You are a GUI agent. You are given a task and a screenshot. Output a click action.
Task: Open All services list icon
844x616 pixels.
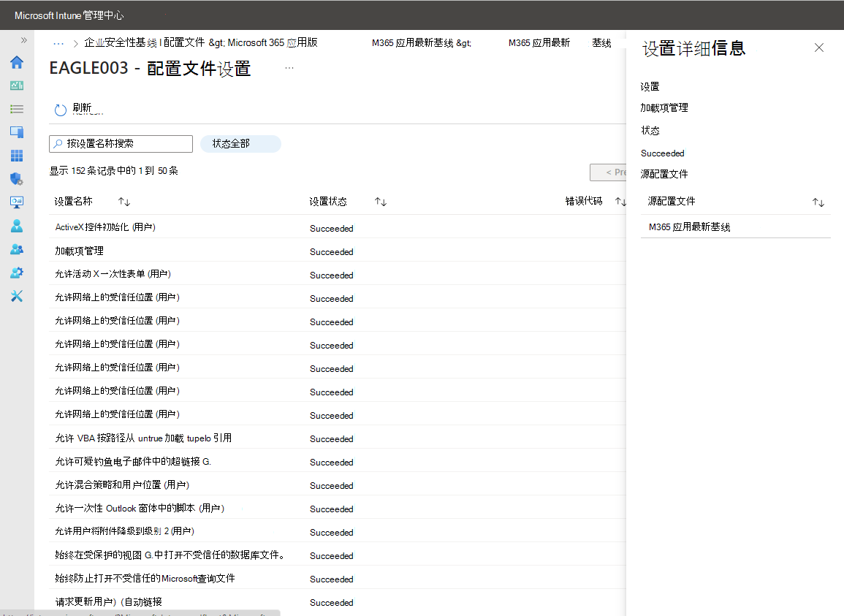click(17, 110)
